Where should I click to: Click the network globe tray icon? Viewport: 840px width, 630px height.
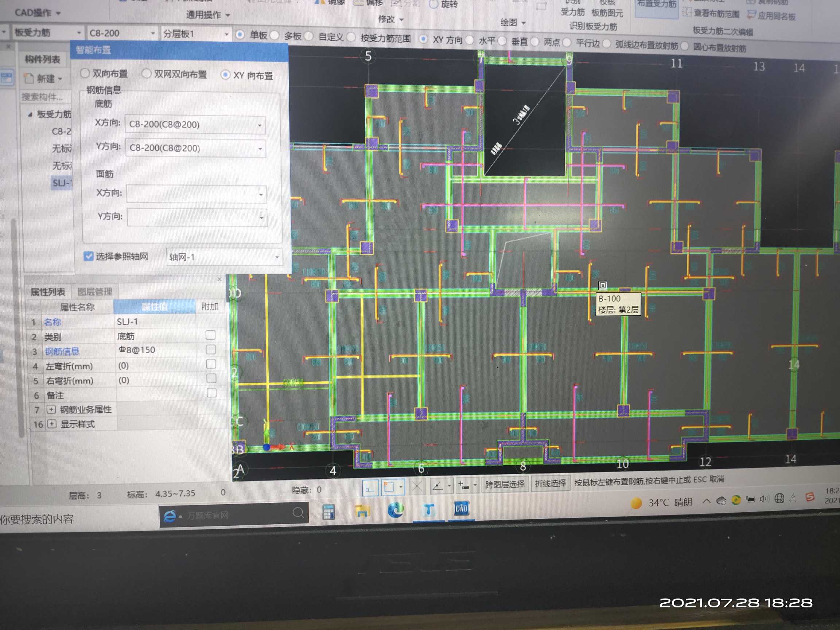point(779,498)
